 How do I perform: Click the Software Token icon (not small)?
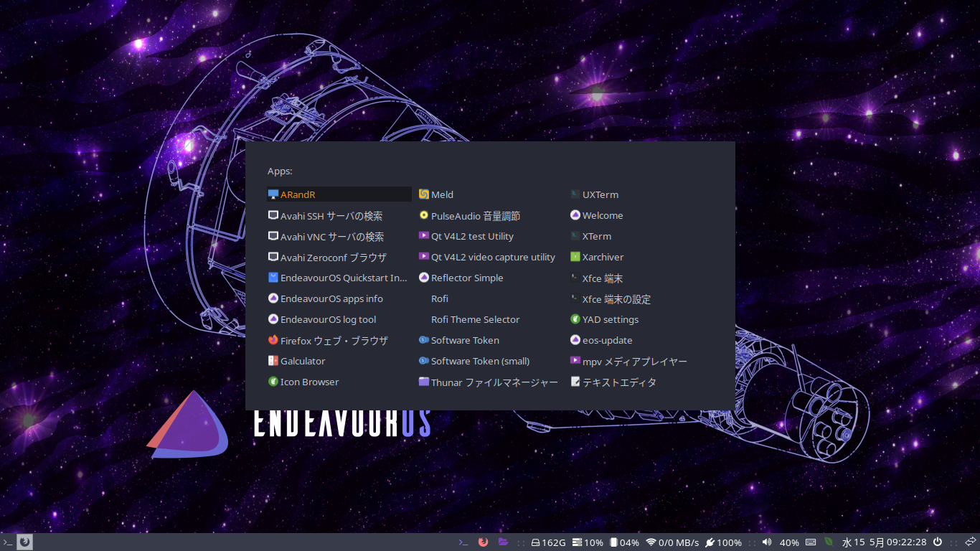[x=424, y=340]
